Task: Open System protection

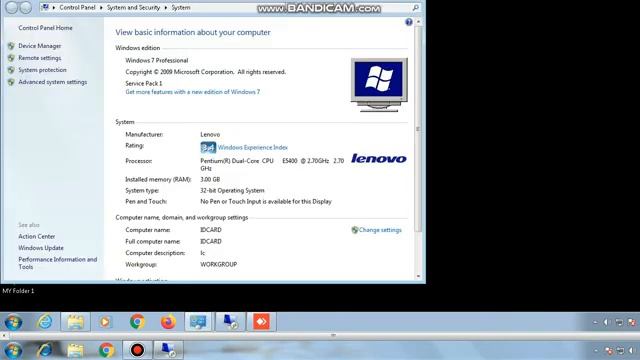Action: [42, 70]
